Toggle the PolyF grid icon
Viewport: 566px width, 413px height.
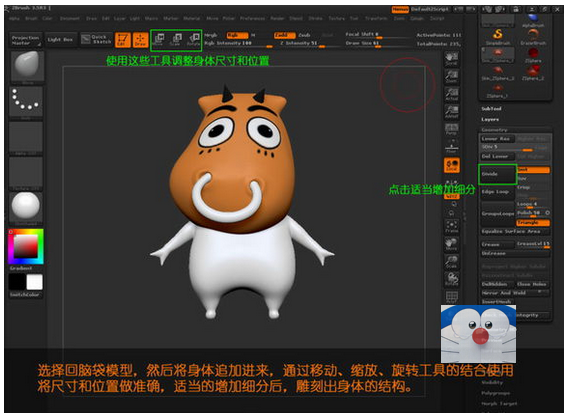452,297
